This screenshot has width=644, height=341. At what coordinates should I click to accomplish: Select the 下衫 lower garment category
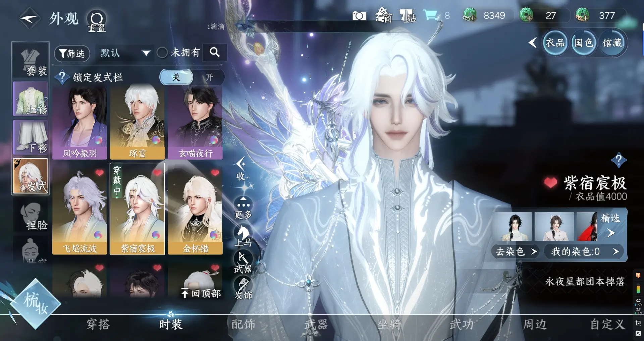[31, 137]
